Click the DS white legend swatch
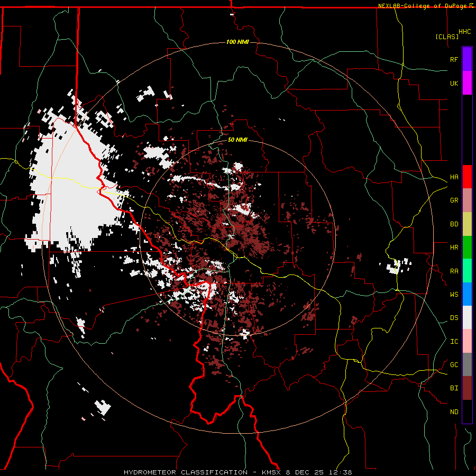476x476 pixels. click(x=467, y=317)
